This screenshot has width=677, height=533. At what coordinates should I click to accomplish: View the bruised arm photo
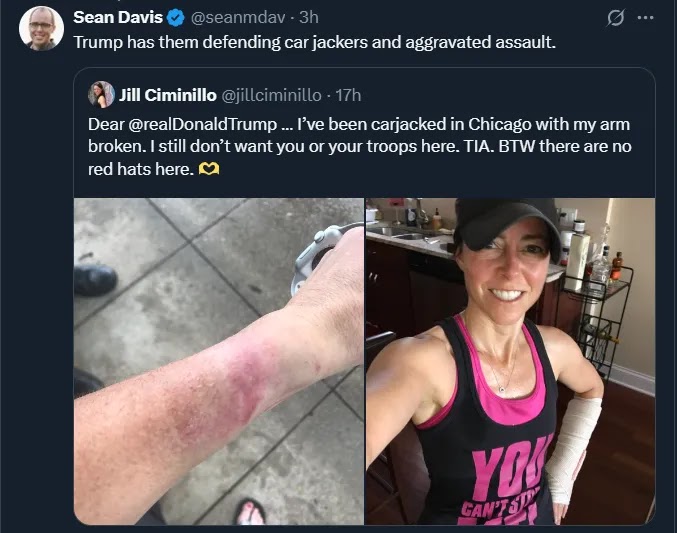(x=219, y=361)
